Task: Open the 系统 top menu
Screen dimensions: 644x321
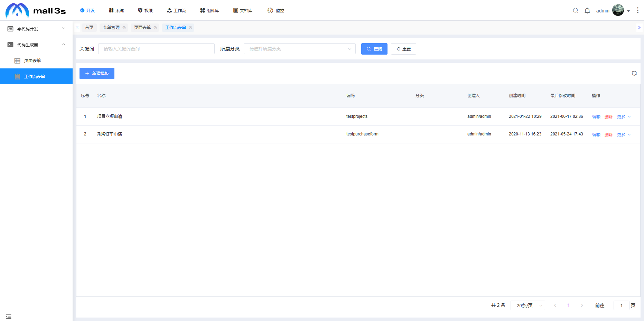Action: pos(116,11)
